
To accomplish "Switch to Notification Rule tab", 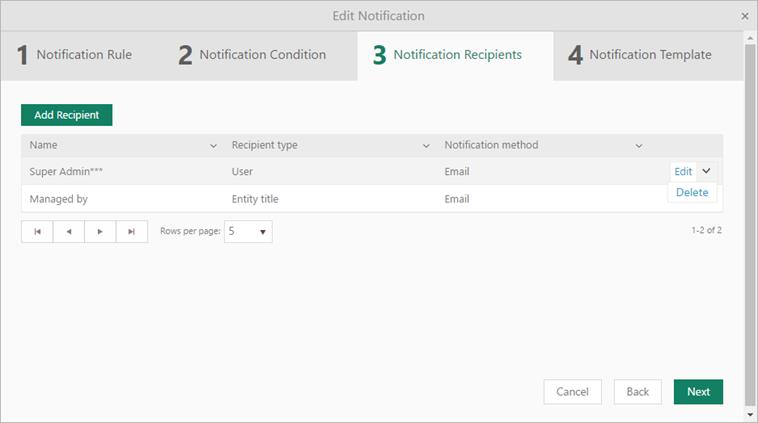I will [x=75, y=55].
